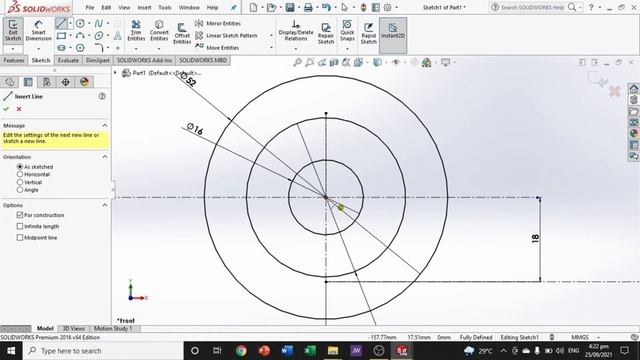Click the Convert Entities tool
This screenshot has width=640, height=360.
159,31
